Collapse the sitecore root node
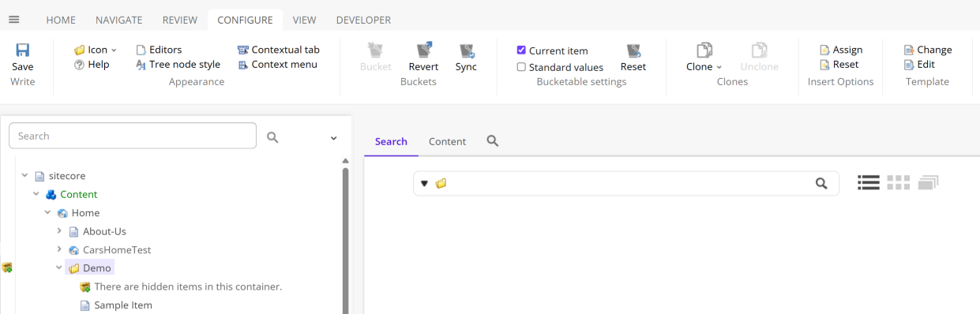Screen dimensions: 980x314 (24, 175)
